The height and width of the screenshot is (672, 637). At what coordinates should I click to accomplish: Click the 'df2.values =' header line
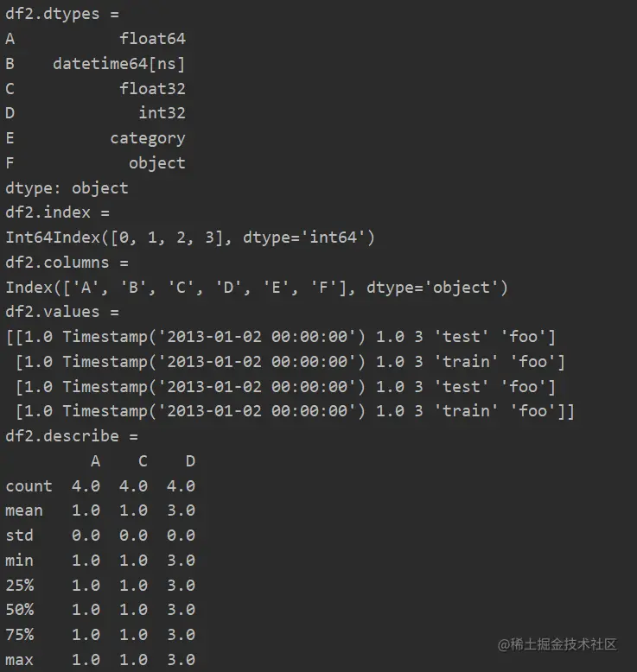[62, 312]
